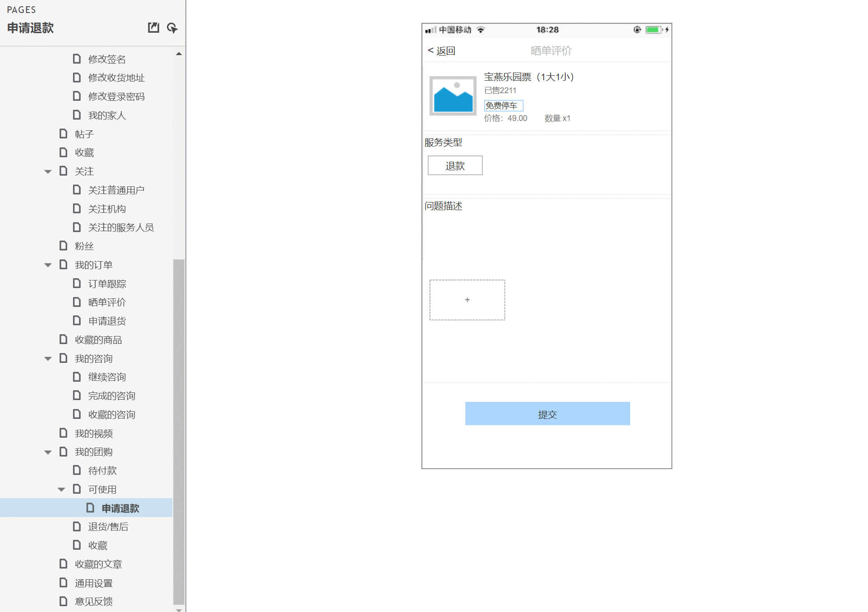The height and width of the screenshot is (612, 868).
Task: Open the 完成的咨询 page
Action: click(112, 396)
